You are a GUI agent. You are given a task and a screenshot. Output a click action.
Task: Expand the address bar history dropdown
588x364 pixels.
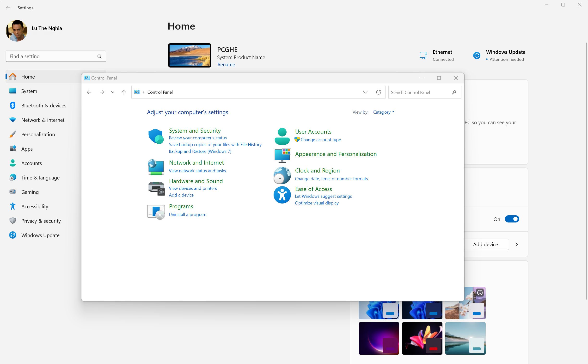pyautogui.click(x=365, y=92)
